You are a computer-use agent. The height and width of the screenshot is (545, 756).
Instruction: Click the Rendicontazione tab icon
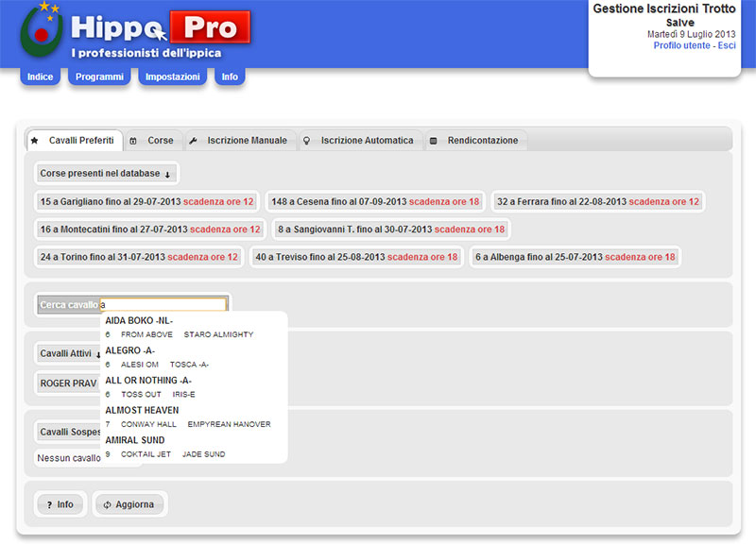(433, 141)
